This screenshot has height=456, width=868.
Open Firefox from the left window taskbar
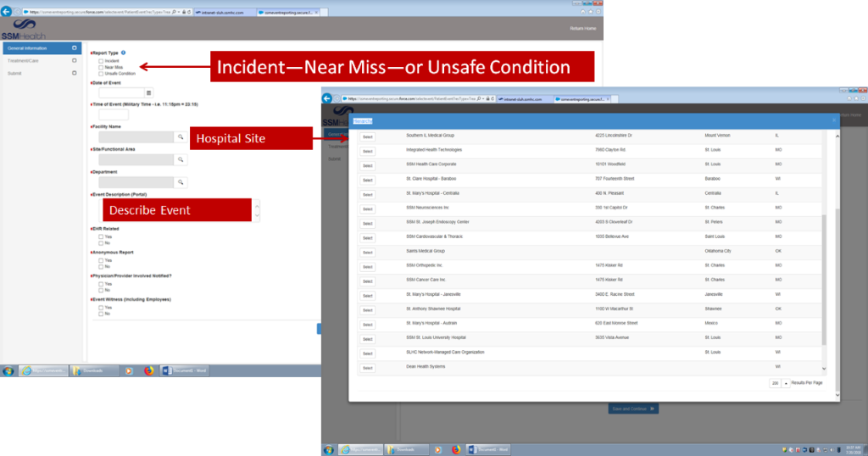[x=149, y=370]
